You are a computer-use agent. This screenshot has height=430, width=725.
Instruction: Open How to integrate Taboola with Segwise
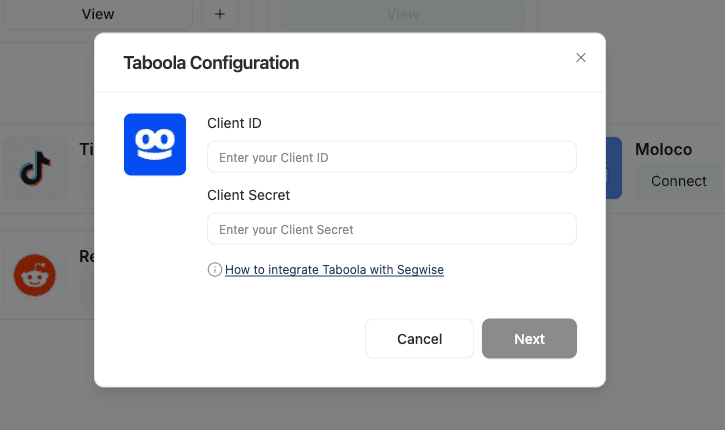coord(334,270)
